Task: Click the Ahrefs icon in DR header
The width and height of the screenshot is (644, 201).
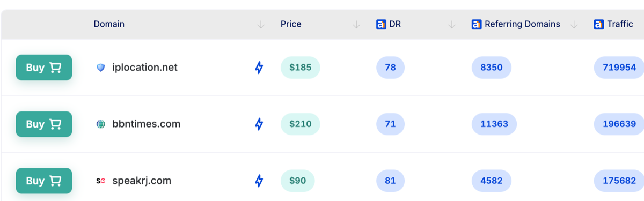Action: click(x=382, y=24)
